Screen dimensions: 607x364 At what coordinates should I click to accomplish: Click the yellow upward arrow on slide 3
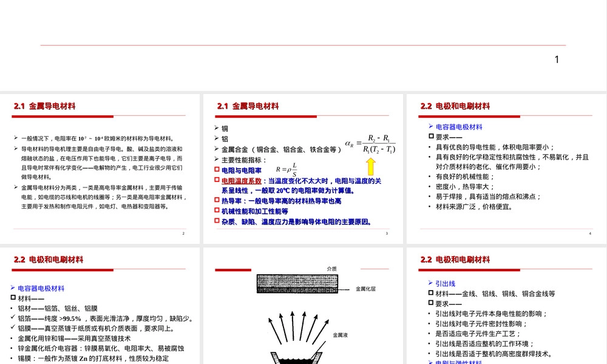pyautogui.click(x=371, y=166)
